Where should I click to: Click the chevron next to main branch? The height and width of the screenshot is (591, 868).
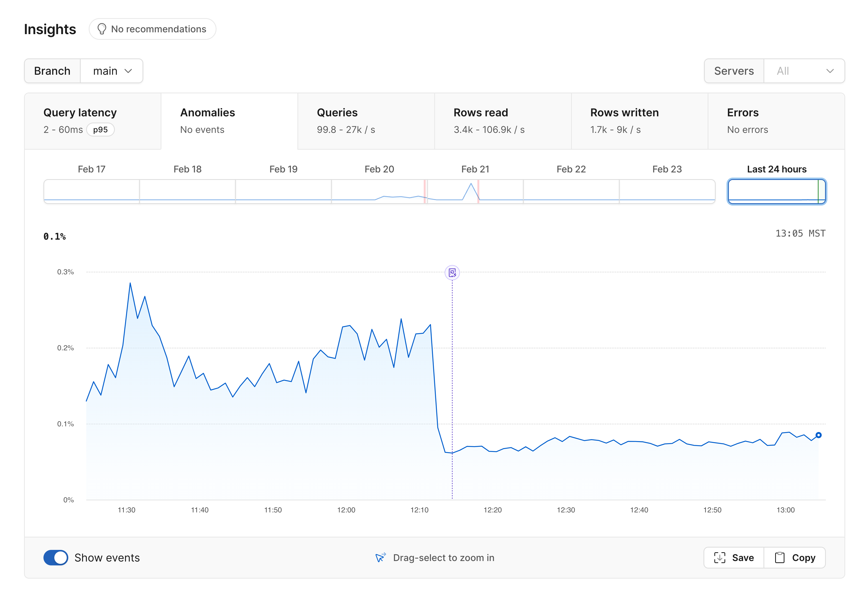coord(128,71)
